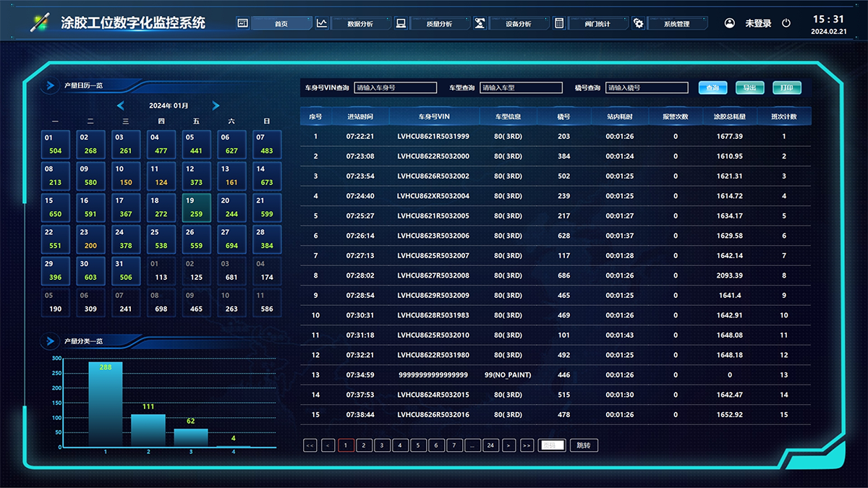
Task: Click the arrow icon beside 产量分类一览
Action: point(51,341)
